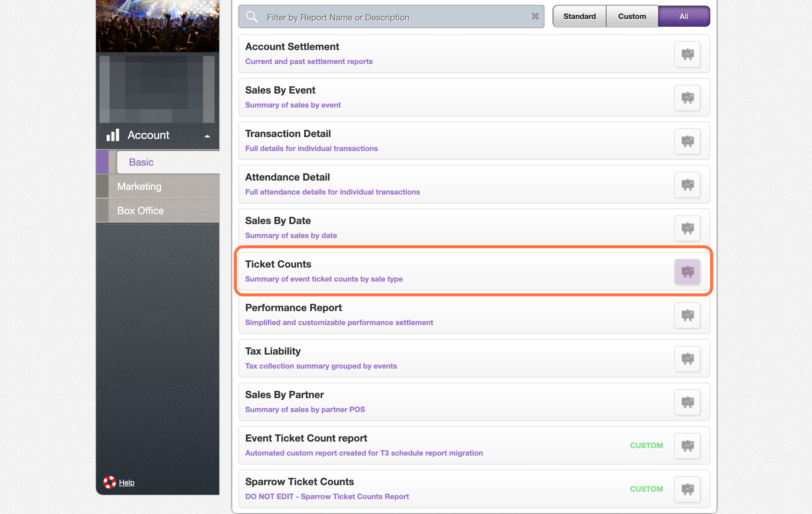The width and height of the screenshot is (812, 514).
Task: Click the Sales By Date report icon
Action: click(687, 228)
